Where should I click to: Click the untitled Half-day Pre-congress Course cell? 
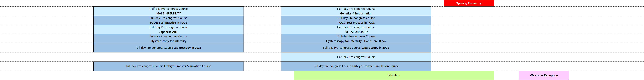click(356, 57)
